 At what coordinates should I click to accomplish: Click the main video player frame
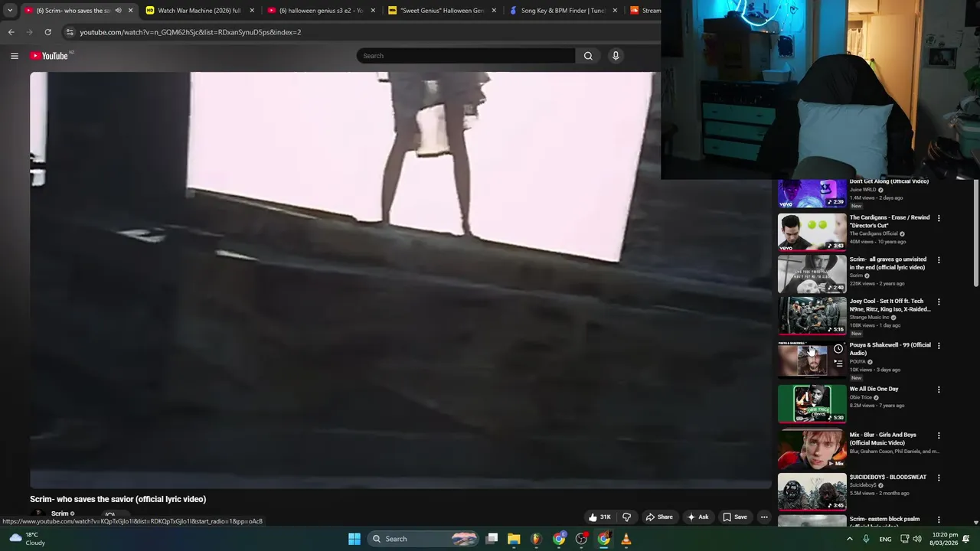pyautogui.click(x=400, y=280)
